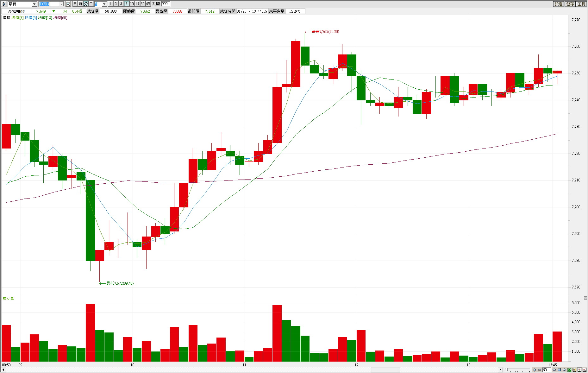Switch chart to daily (日) period
Image resolution: width=588 pixels, height=373 pixels.
[75, 4]
